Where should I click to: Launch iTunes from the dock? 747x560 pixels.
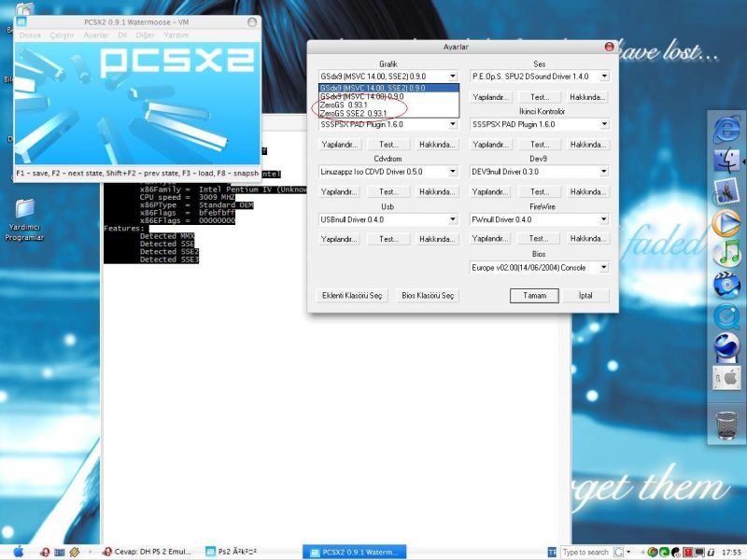[726, 254]
